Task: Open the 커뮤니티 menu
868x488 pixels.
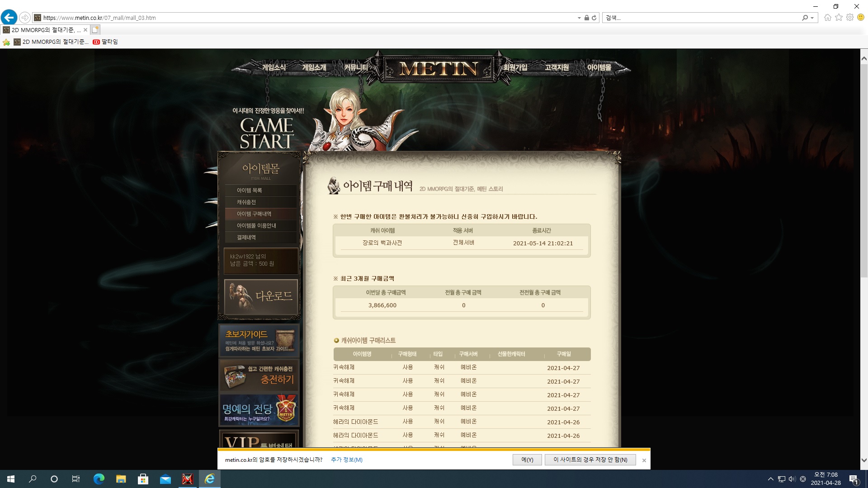Action: point(356,67)
